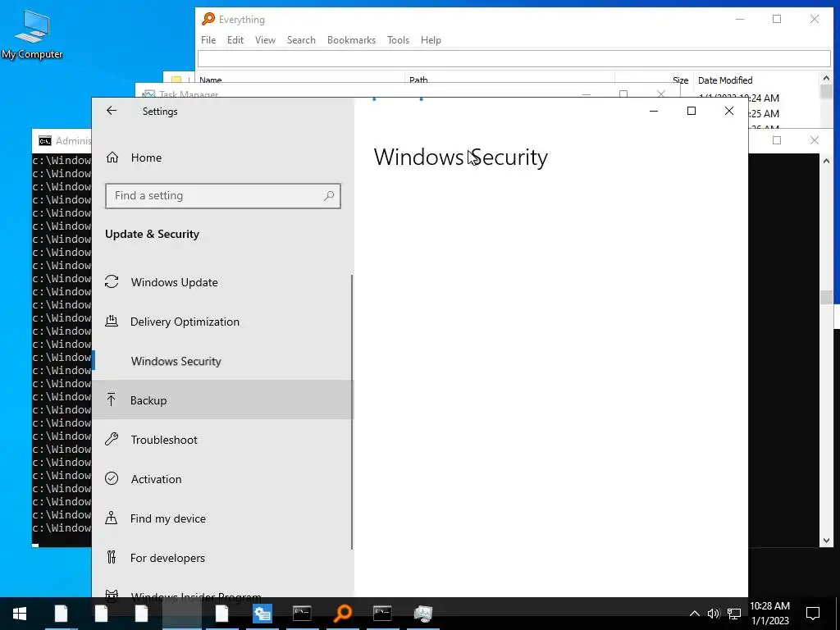The image size is (840, 630).
Task: Focus the Find a setting search field
Action: (x=223, y=196)
